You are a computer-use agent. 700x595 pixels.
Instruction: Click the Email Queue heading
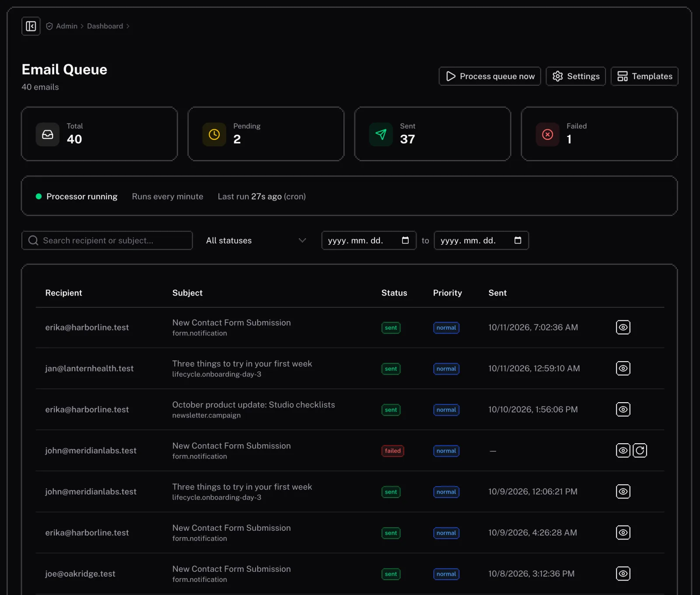pos(65,70)
